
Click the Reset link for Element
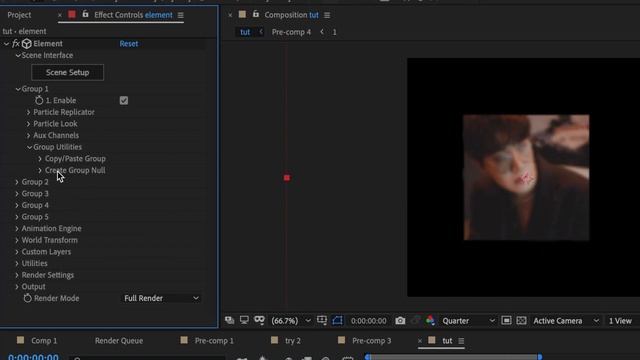[x=129, y=44]
